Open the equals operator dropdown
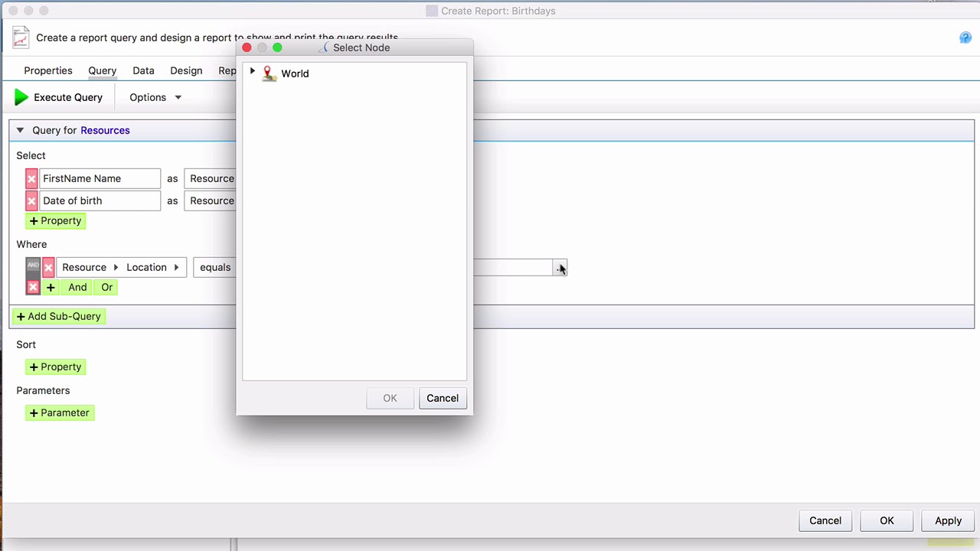The image size is (980, 551). pos(215,267)
